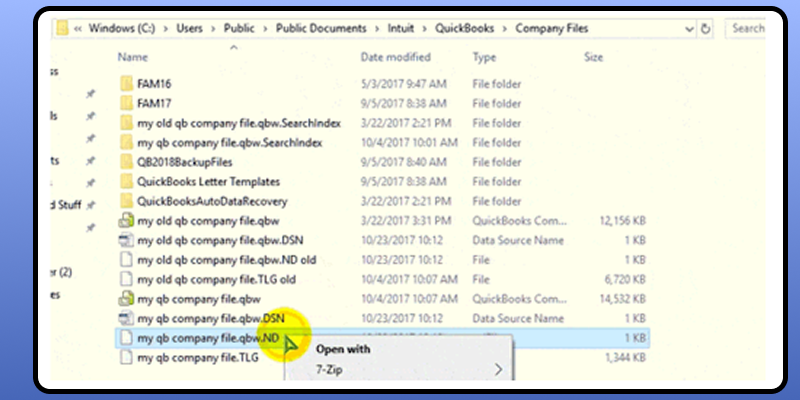The image size is (800, 400).
Task: Click the FAM16 folder name text
Action: (x=154, y=84)
